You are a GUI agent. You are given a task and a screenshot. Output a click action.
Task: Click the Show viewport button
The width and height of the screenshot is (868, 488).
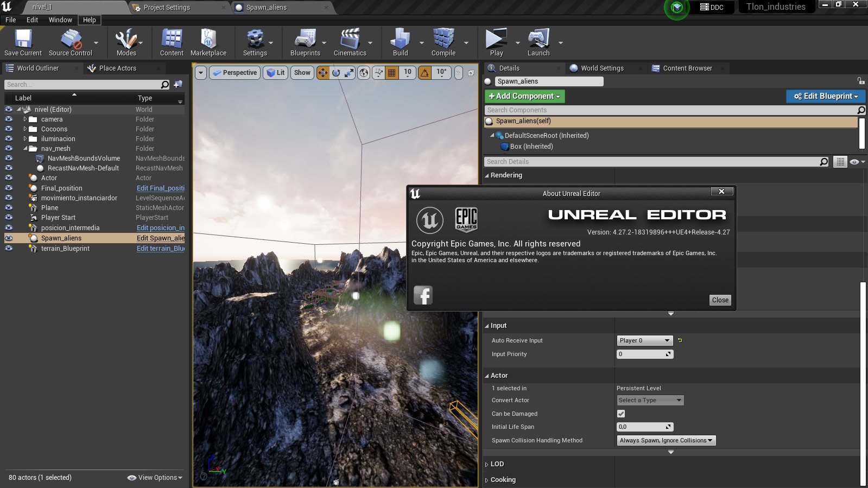pyautogui.click(x=302, y=73)
